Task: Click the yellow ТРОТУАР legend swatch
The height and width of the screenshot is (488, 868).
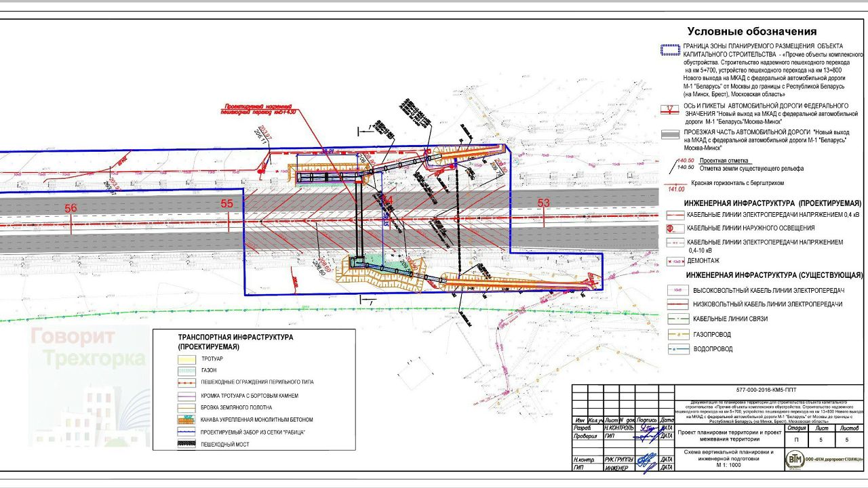Action: click(x=188, y=359)
